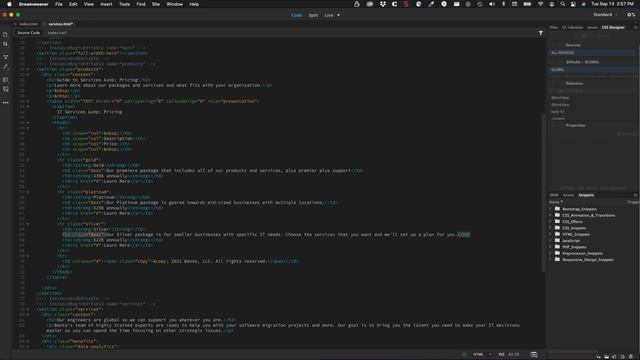Viewport: 640px width, 360px height.
Task: Click the Open Documents icon in left toolbar
Action: (5, 35)
